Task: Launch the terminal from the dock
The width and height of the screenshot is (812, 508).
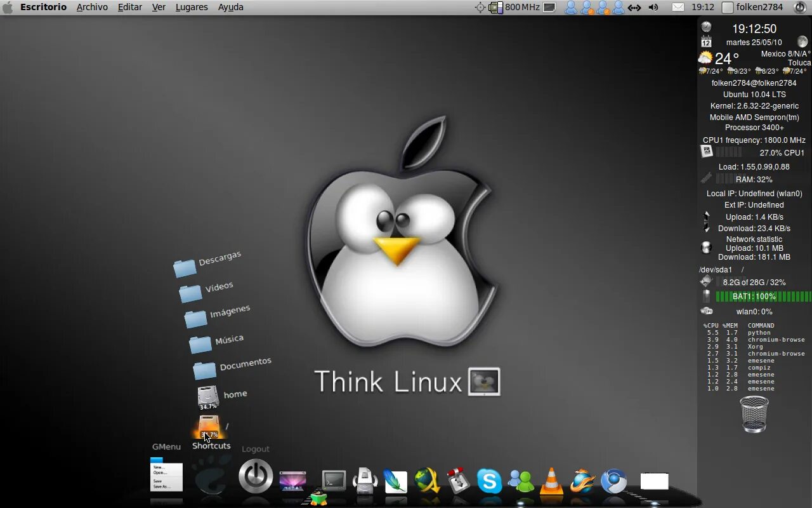Action: coord(334,481)
